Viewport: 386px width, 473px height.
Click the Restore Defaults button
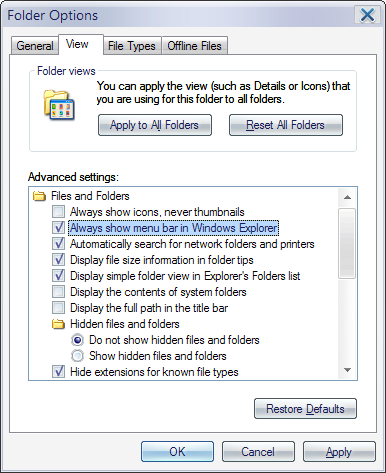[305, 409]
